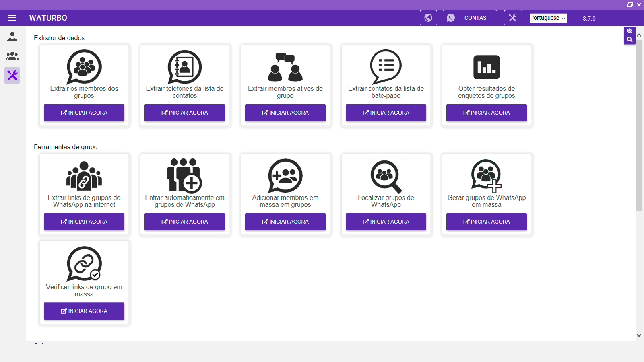The image size is (644, 362).
Task: Click the single user sidebar icon
Action: pyautogui.click(x=12, y=37)
